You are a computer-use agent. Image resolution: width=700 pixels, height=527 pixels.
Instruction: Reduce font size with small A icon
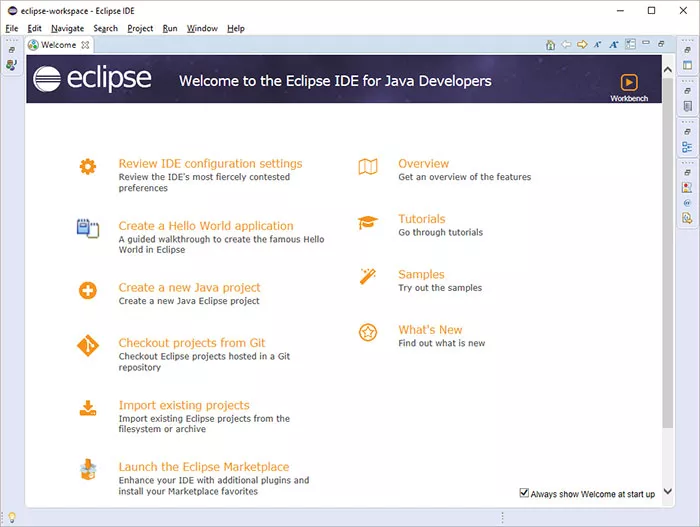[x=597, y=44]
